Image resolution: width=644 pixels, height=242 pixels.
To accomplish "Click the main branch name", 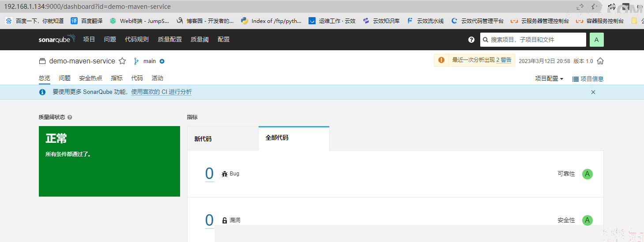I will pos(150,61).
